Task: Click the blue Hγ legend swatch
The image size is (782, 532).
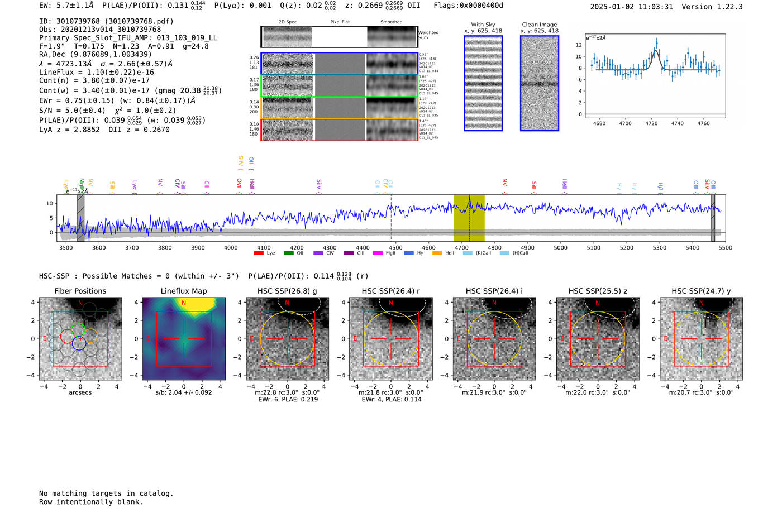Action: [409, 253]
